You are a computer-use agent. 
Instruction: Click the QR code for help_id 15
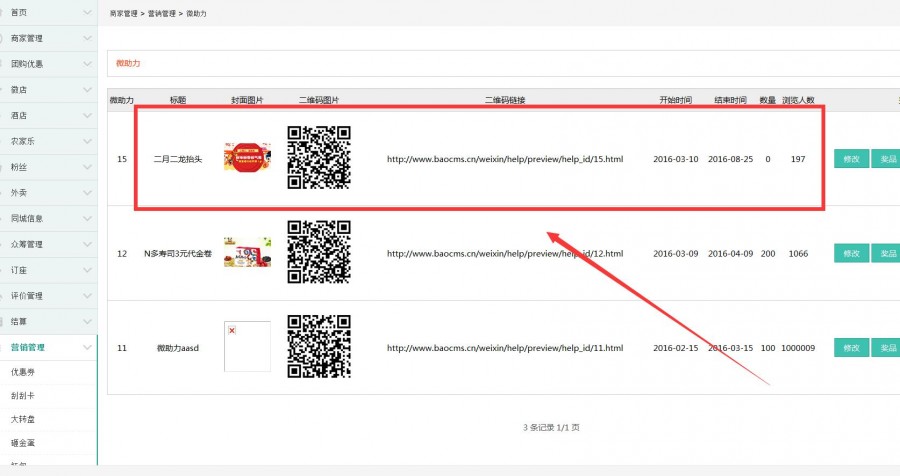click(x=319, y=158)
